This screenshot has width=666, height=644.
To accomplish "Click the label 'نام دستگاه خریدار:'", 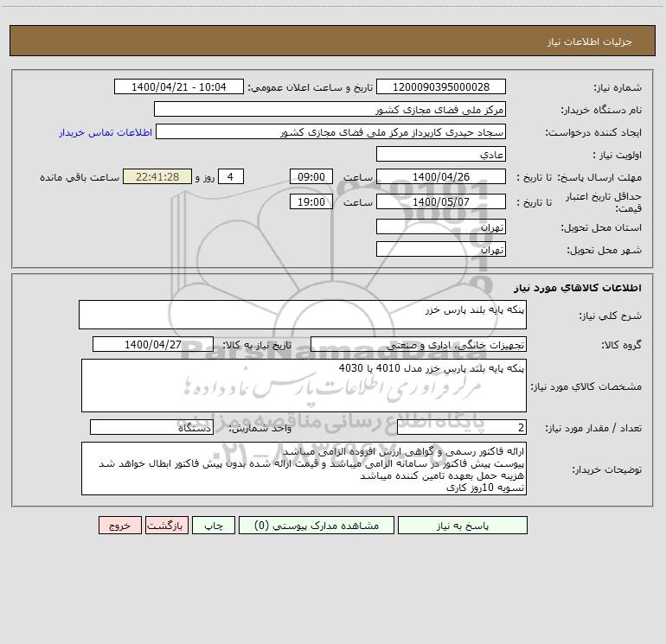I will pos(601,110).
